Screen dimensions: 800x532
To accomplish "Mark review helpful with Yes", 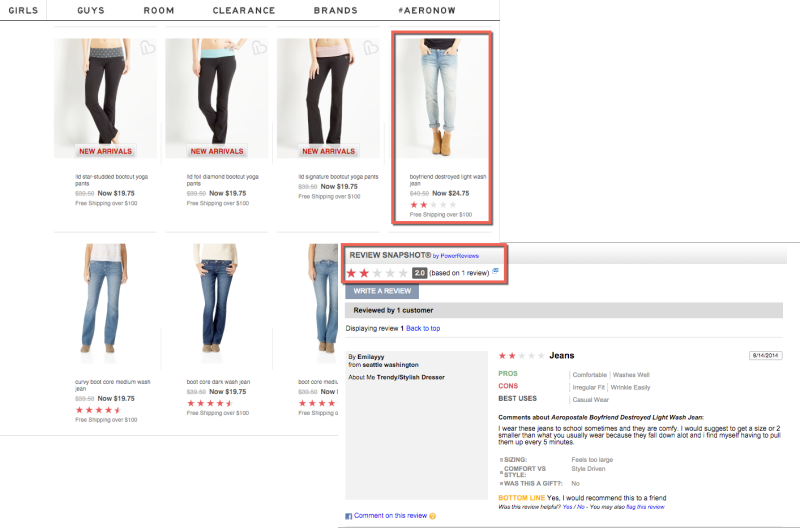I will point(567,507).
